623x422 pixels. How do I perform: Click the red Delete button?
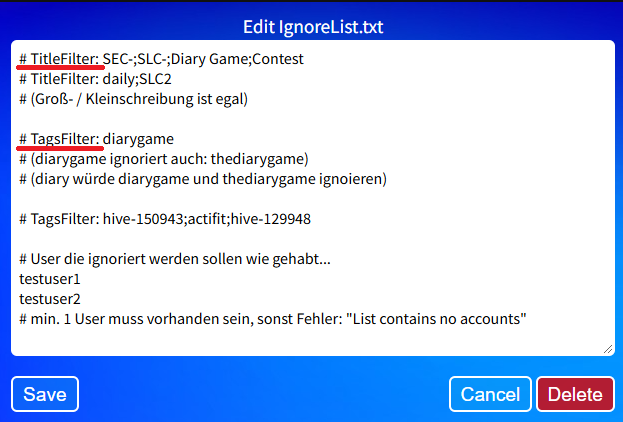pos(575,394)
